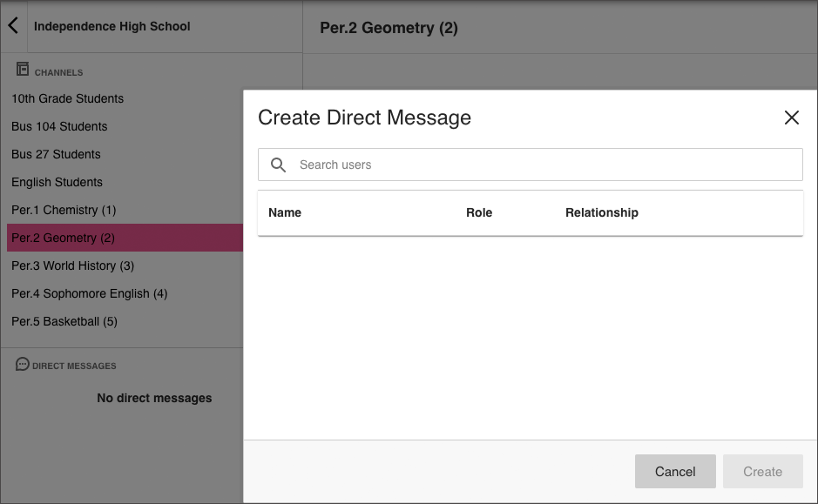This screenshot has height=504, width=818.
Task: Click the CHANNELS section label
Action: [58, 72]
